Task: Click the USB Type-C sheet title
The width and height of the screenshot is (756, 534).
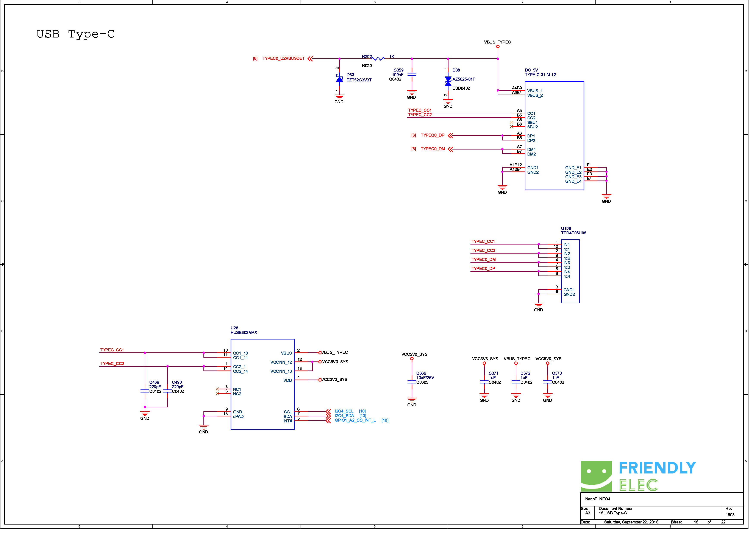Action: click(76, 34)
